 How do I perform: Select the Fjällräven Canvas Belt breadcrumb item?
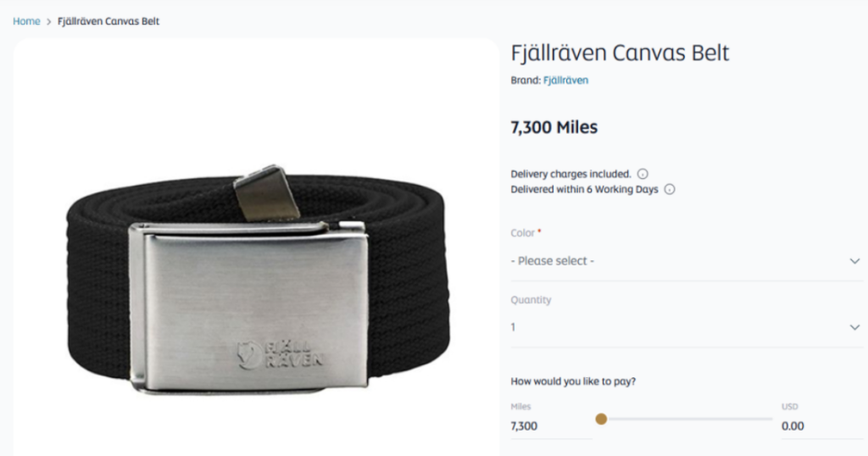pyautogui.click(x=108, y=21)
